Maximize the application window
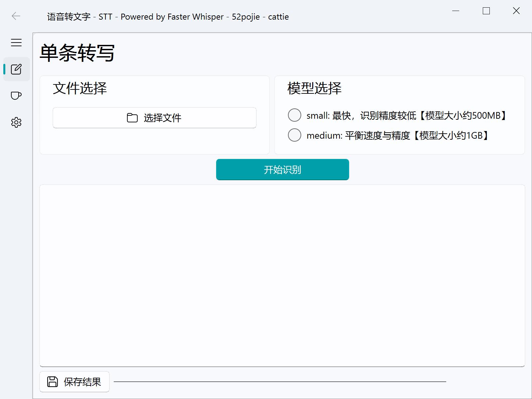This screenshot has height=399, width=532. [x=486, y=11]
